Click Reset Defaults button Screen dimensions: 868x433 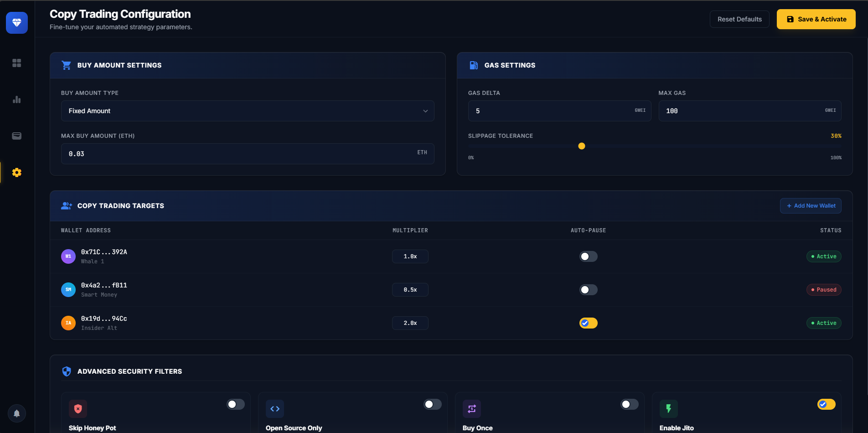739,19
